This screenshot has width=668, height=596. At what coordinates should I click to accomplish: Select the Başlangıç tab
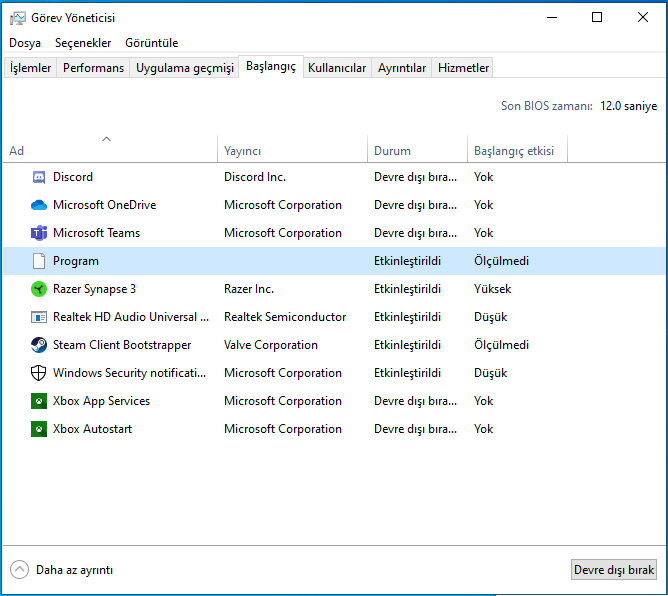tap(271, 66)
